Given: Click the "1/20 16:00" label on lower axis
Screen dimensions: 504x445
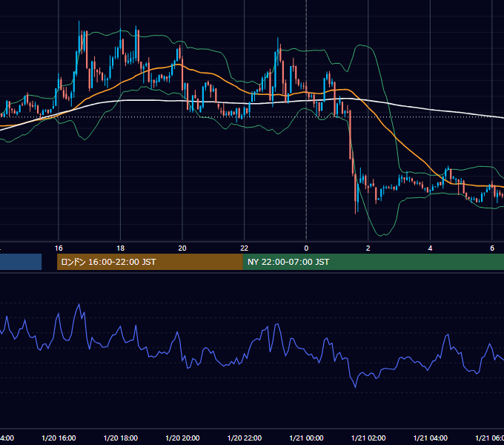Looking at the screenshot, I should (x=59, y=438).
